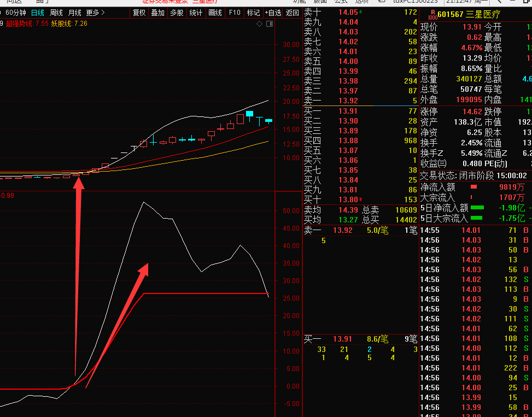Expand the 更多 periods menu

pos(95,13)
